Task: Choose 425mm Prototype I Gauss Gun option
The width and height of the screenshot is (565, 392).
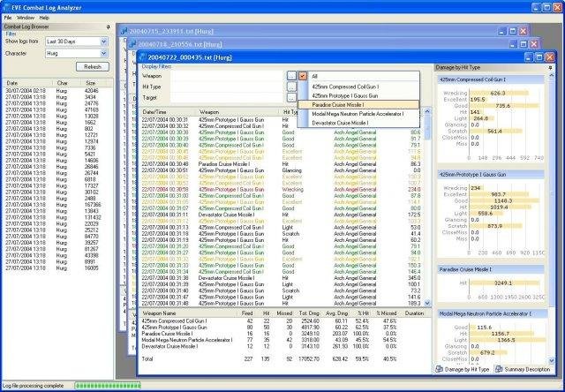Action: (x=358, y=96)
